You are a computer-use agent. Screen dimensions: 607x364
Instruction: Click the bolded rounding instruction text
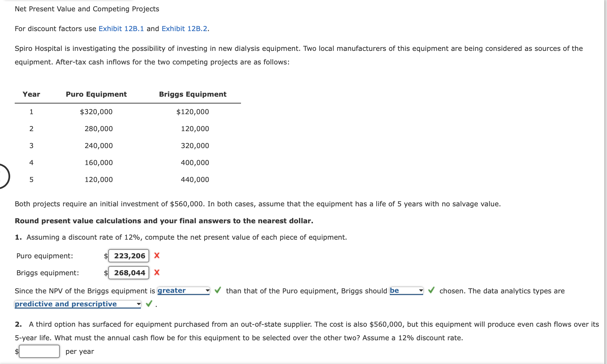click(164, 221)
